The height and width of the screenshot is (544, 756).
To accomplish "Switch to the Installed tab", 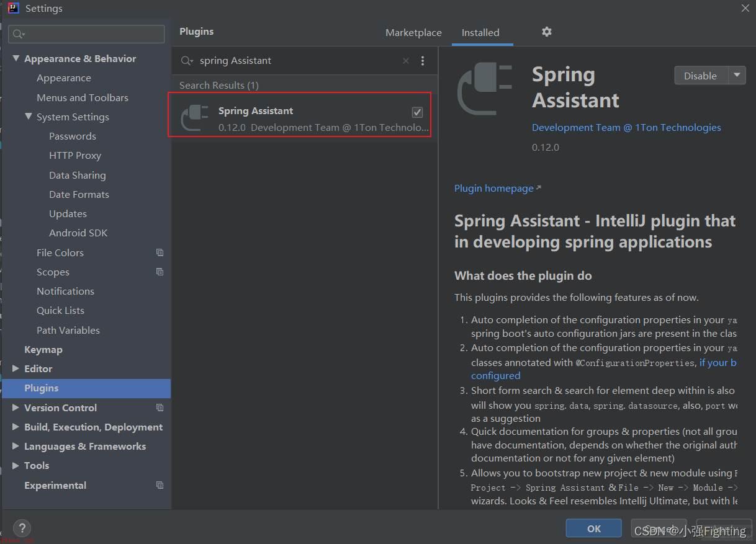I will pyautogui.click(x=480, y=33).
